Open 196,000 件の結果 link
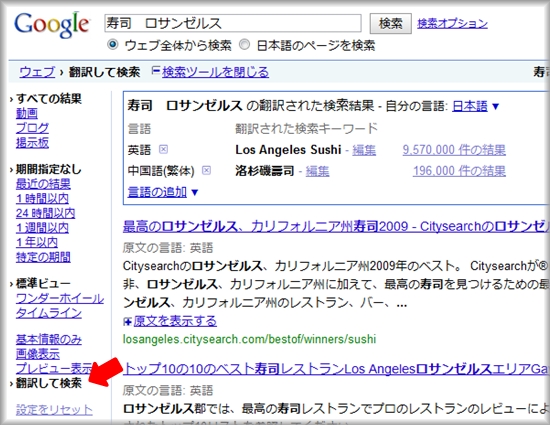Viewport: 550px width, 425px height. pos(459,171)
